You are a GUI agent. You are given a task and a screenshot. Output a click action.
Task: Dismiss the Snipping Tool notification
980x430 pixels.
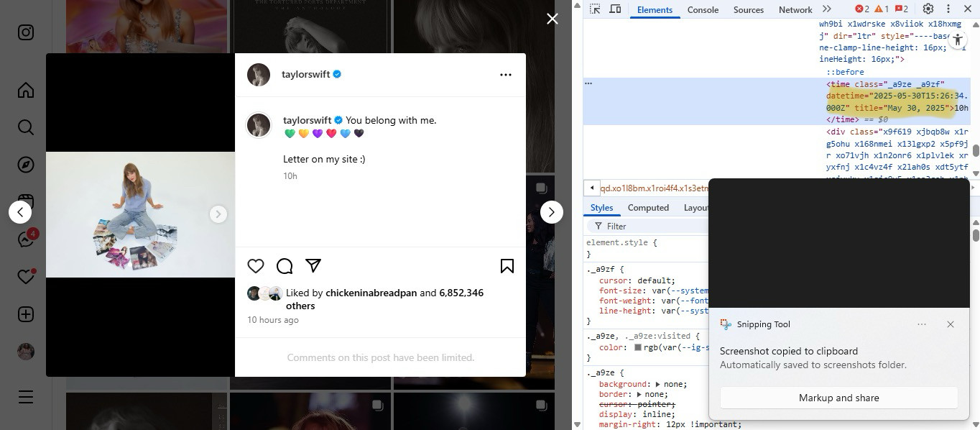click(x=951, y=324)
